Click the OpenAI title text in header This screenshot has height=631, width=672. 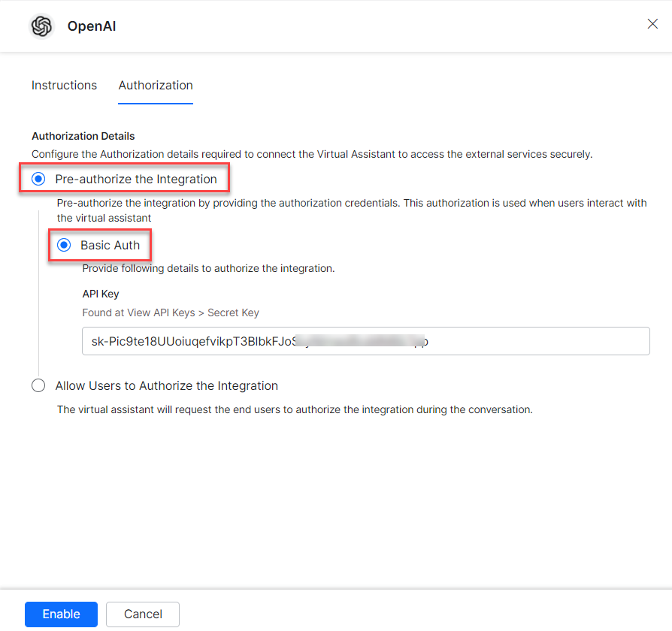pos(92,27)
